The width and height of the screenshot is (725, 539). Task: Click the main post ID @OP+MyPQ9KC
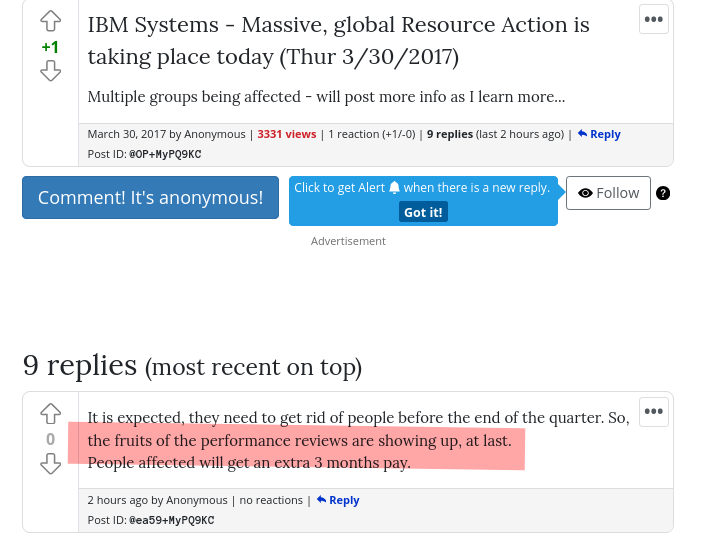pyautogui.click(x=165, y=154)
